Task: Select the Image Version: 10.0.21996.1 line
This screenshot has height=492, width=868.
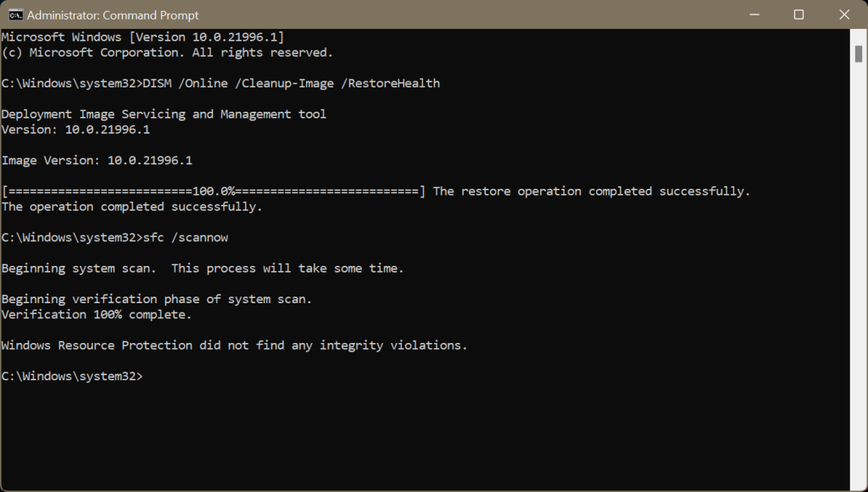Action: [97, 160]
